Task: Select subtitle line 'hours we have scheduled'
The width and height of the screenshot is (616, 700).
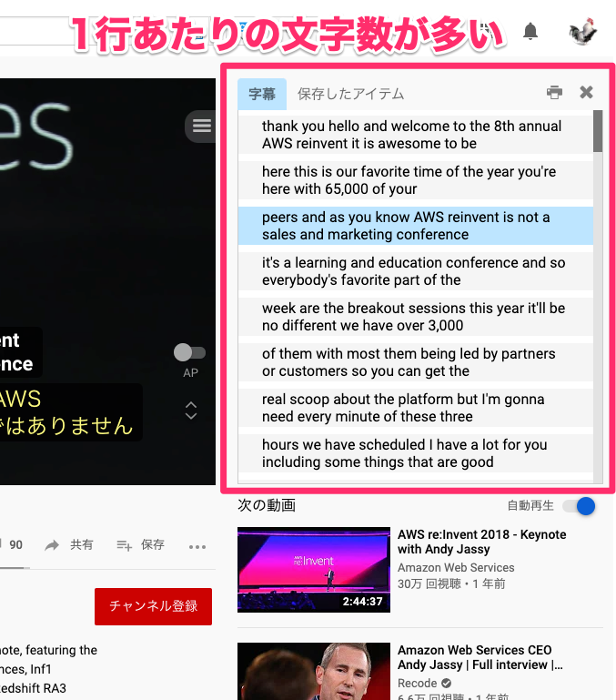Action: coord(416,453)
